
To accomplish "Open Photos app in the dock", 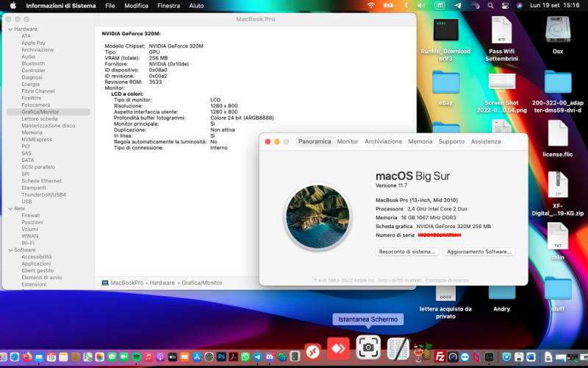I will pyautogui.click(x=100, y=357).
